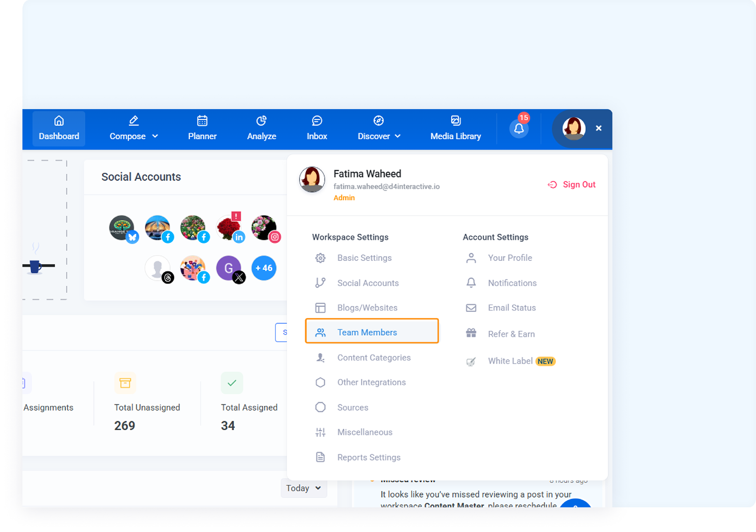Click the Sources hexagon icon
Image resolution: width=756 pixels, height=532 pixels.
pos(320,407)
